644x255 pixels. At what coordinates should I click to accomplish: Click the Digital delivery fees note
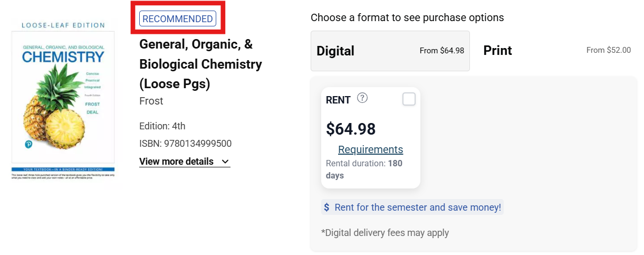click(385, 232)
